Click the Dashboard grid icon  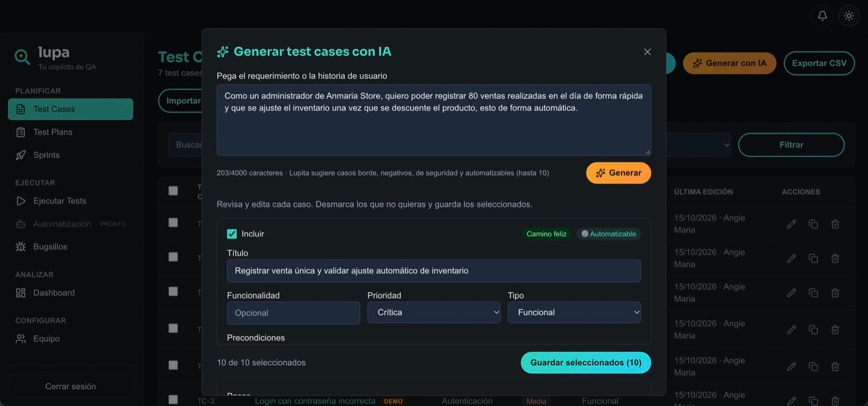click(21, 293)
